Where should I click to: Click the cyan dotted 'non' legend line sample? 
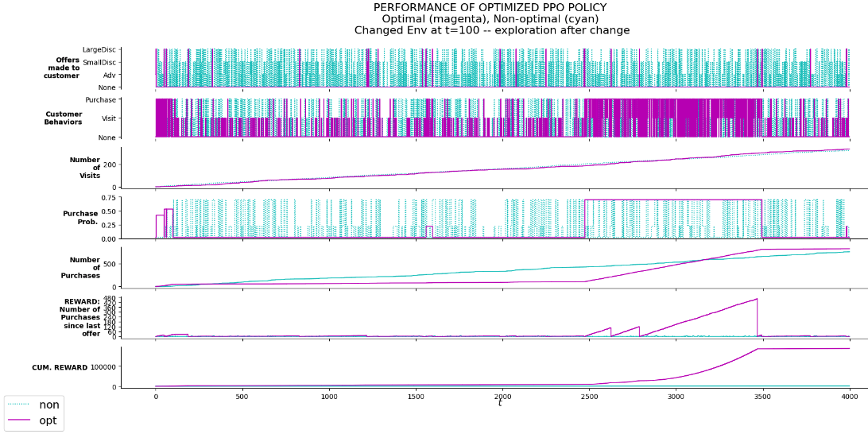pyautogui.click(x=20, y=405)
